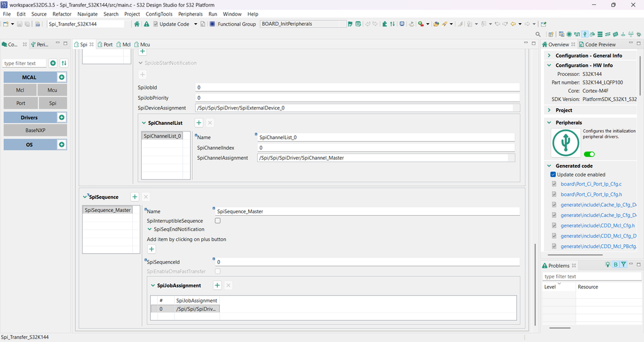Add new Drivers component with plus

[x=62, y=117]
